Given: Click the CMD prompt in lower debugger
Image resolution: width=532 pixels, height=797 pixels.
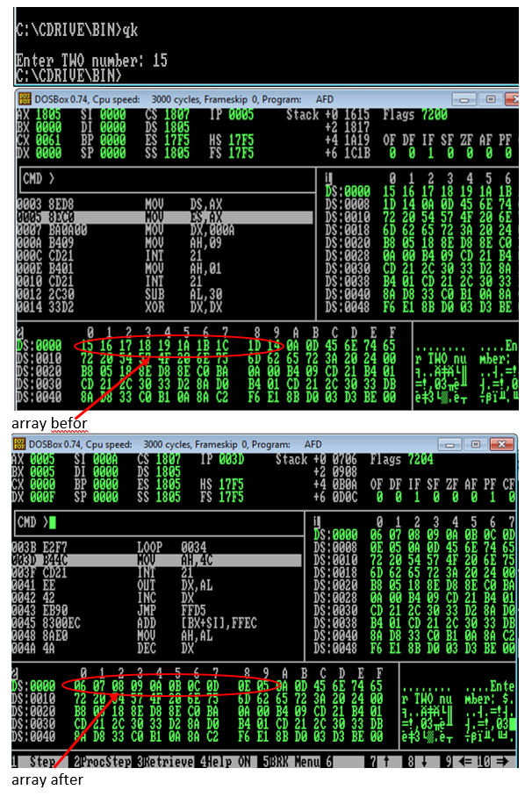Looking at the screenshot, I should coord(37,523).
